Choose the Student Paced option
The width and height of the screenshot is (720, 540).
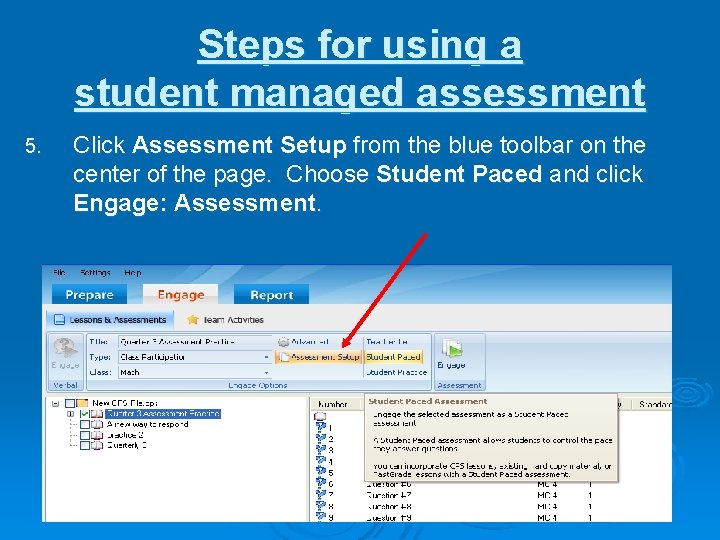tap(394, 357)
